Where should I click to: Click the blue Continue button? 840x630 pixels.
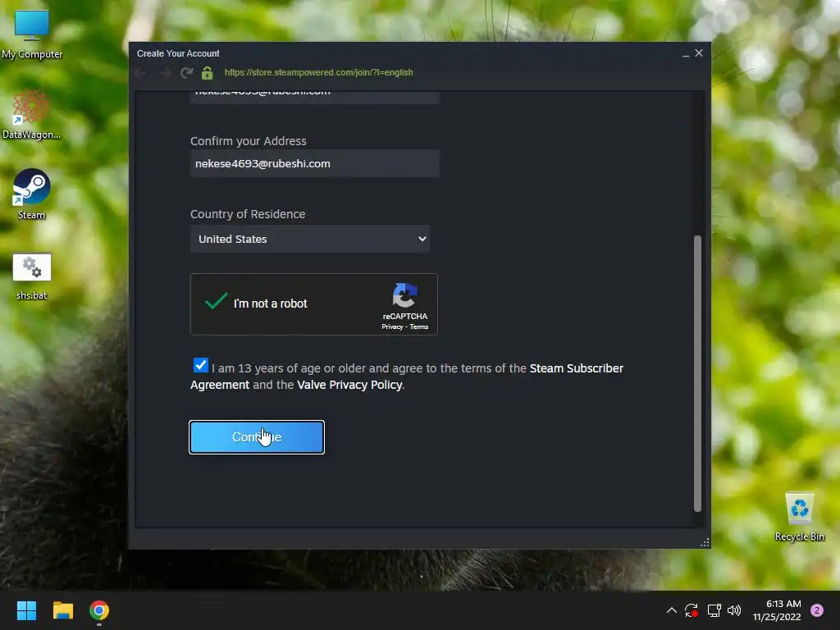pos(257,437)
